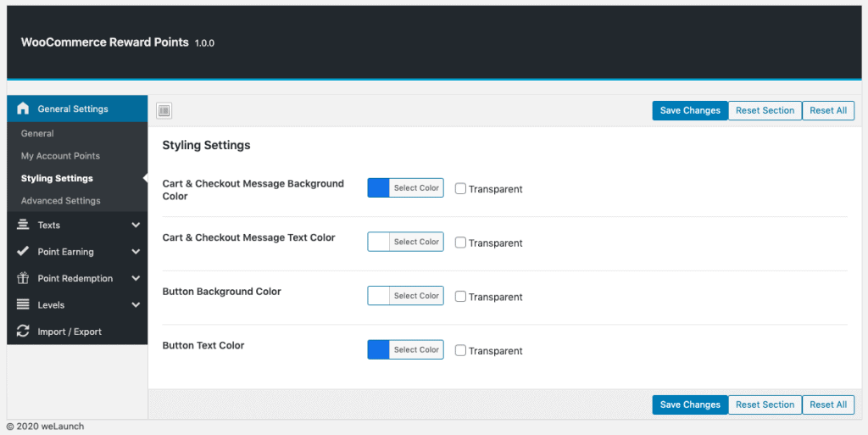Image resolution: width=868 pixels, height=435 pixels.
Task: Enable Transparent for Message Background Color
Action: pyautogui.click(x=460, y=189)
